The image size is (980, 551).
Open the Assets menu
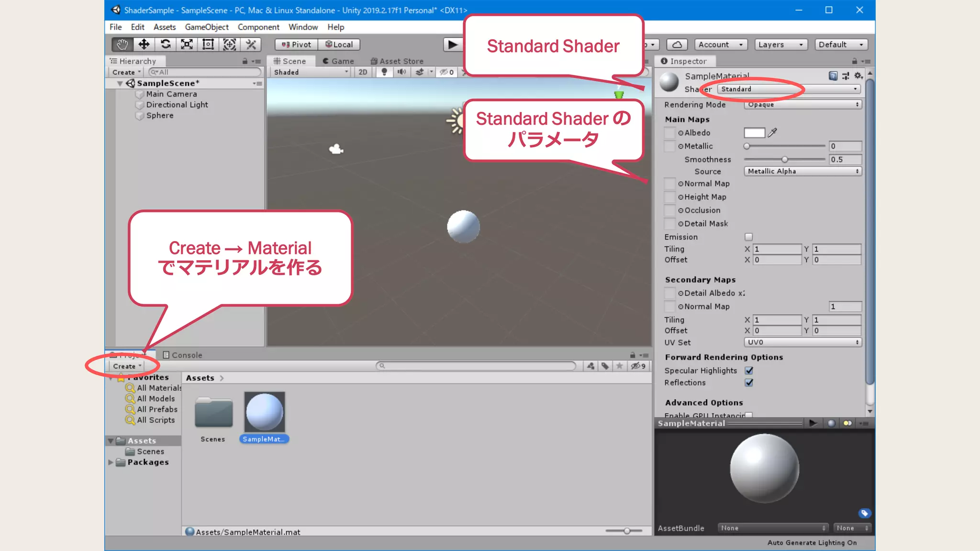click(x=165, y=27)
